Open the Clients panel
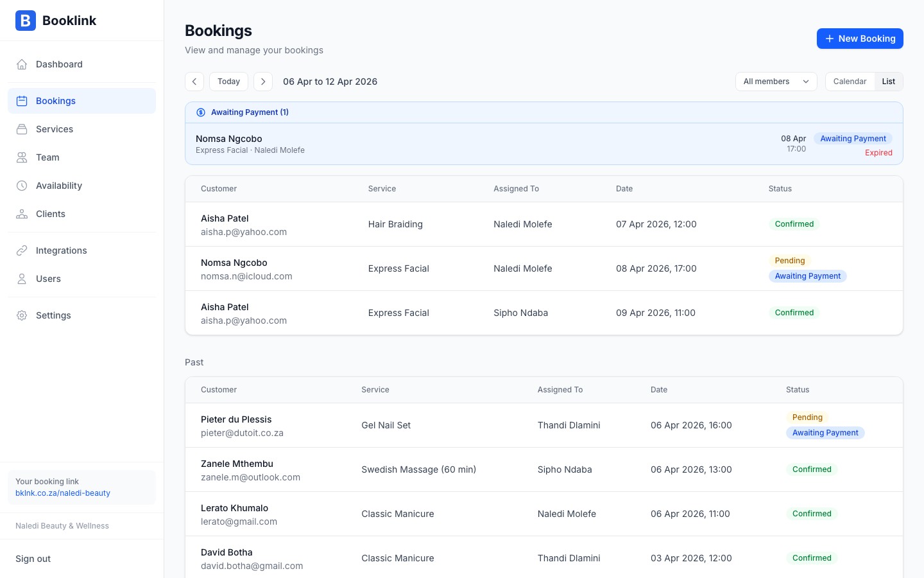Image resolution: width=924 pixels, height=578 pixels. point(50,214)
